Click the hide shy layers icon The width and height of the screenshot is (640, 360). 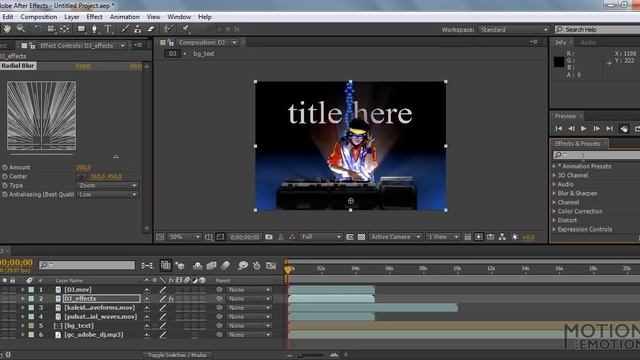[198, 266]
